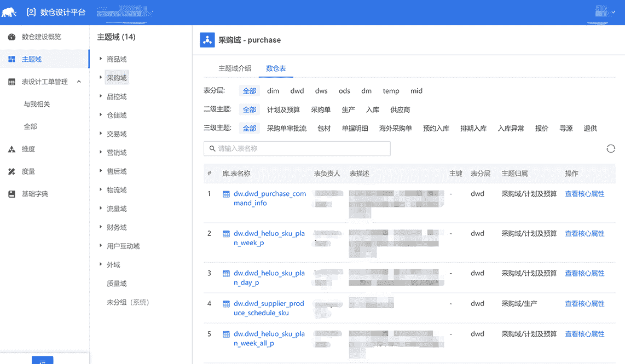
Task: Click table icon for dw.dwd_heluo_sku_plan_day_p
Action: (226, 274)
